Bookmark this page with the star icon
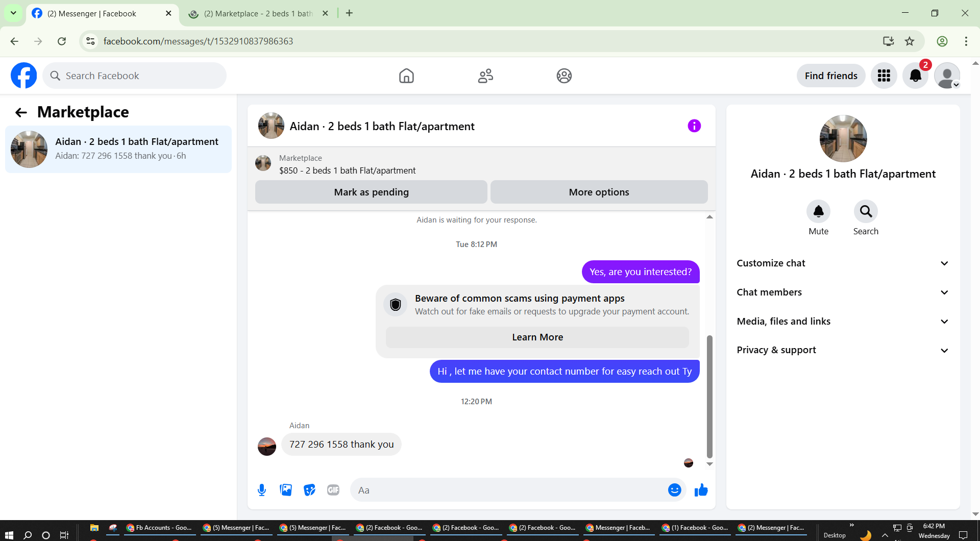The image size is (980, 541). tap(910, 41)
